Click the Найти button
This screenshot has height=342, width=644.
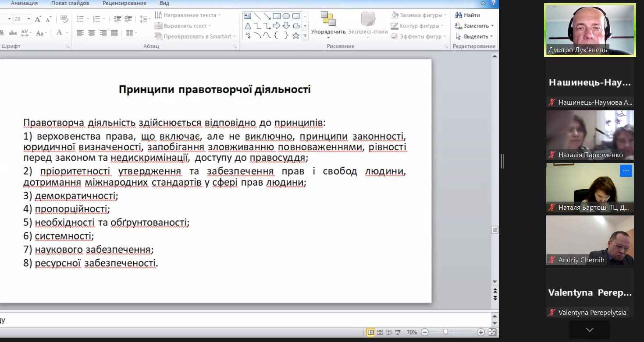pyautogui.click(x=468, y=15)
